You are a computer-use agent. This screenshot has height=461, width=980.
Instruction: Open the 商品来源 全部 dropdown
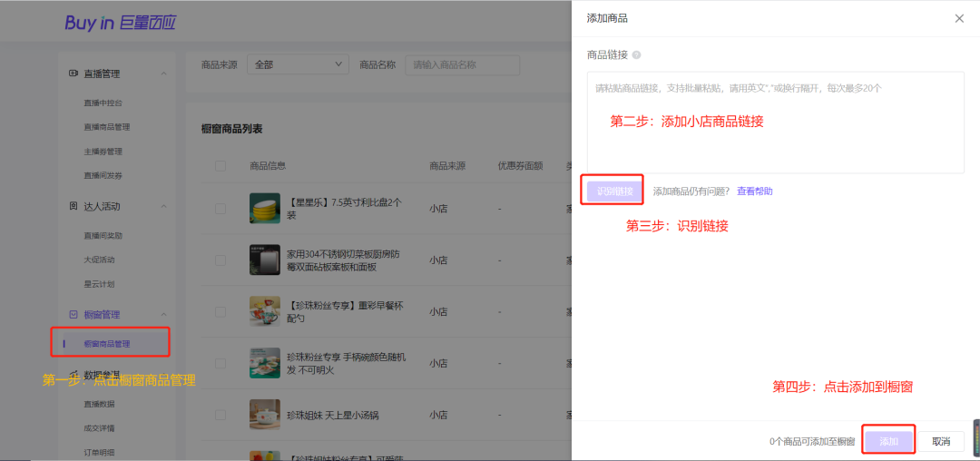(299, 65)
